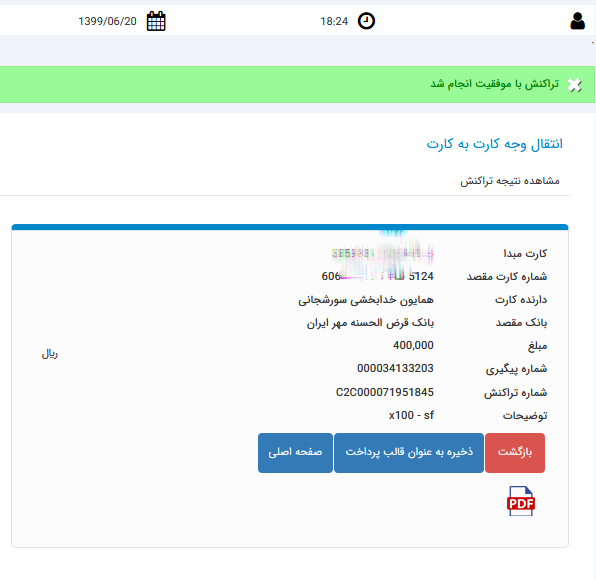The width and height of the screenshot is (596, 579).
Task: Click transaction number C2C000071951845
Action: tap(384, 392)
